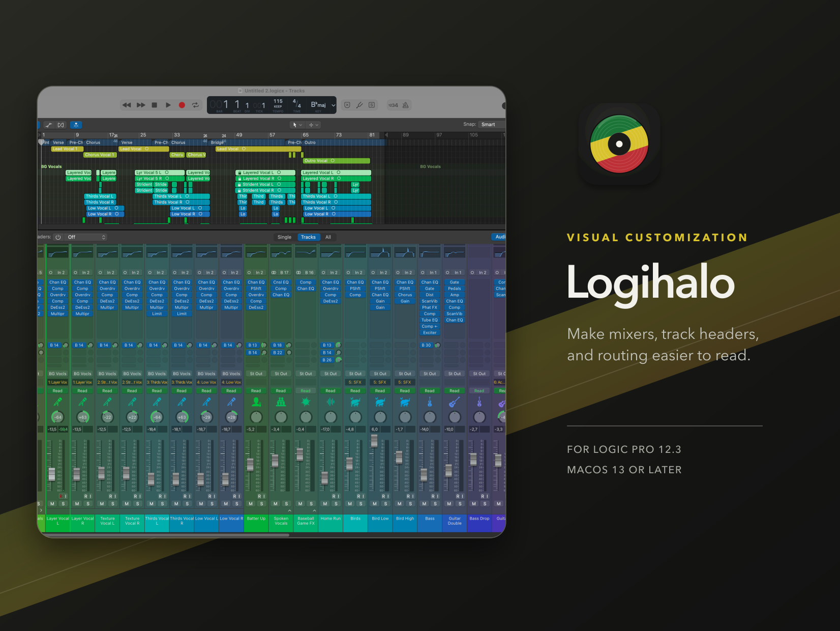Click the Birds channel elephant icon
This screenshot has width=840, height=631.
pos(355,402)
